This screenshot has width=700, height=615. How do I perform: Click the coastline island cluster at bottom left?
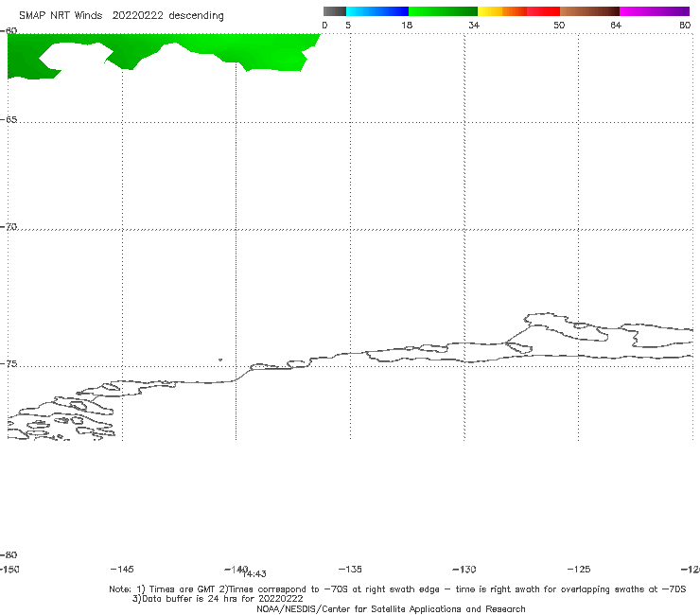61,417
